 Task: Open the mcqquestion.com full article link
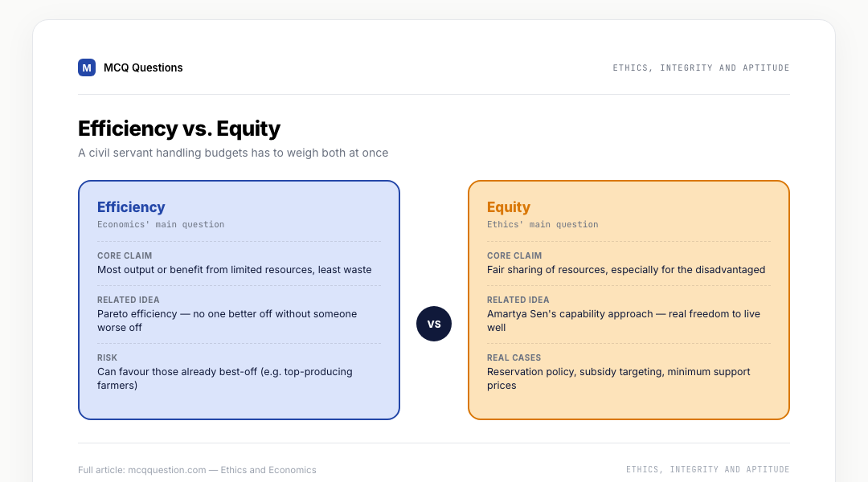197,470
